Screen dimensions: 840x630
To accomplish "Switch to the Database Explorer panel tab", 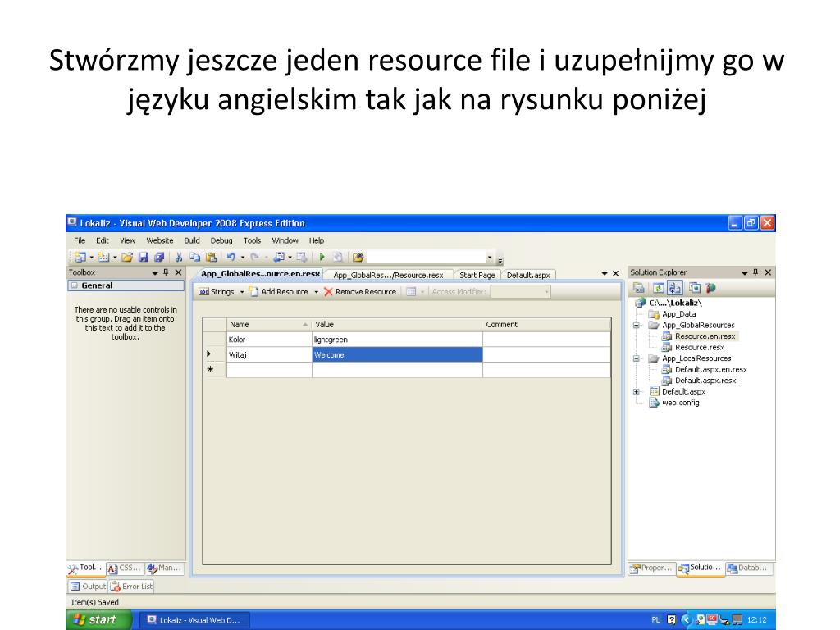I will pos(748,568).
